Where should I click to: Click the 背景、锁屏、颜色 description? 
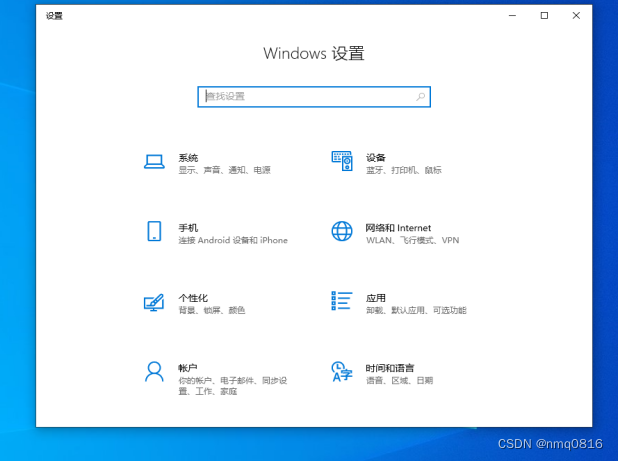pos(212,310)
